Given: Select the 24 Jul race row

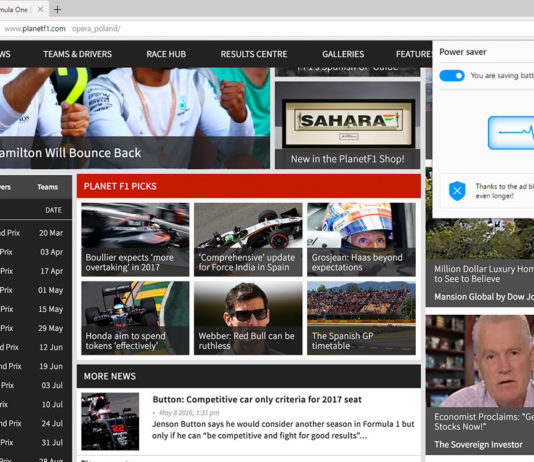Looking at the screenshot, I should coord(36,424).
